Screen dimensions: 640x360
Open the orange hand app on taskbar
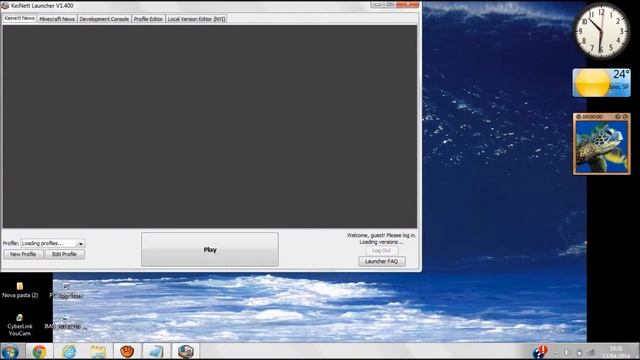coord(127,352)
